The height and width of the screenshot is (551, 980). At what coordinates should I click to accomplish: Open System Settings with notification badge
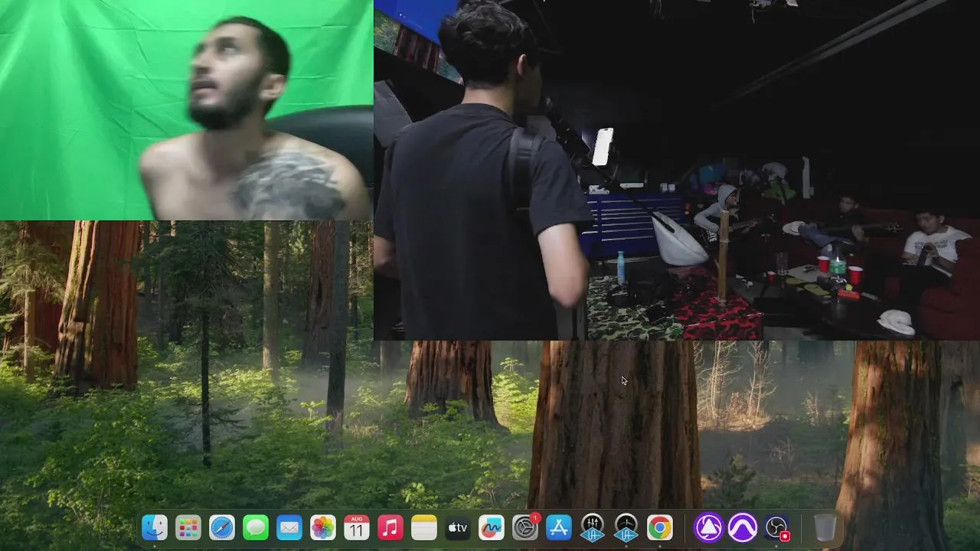(525, 527)
